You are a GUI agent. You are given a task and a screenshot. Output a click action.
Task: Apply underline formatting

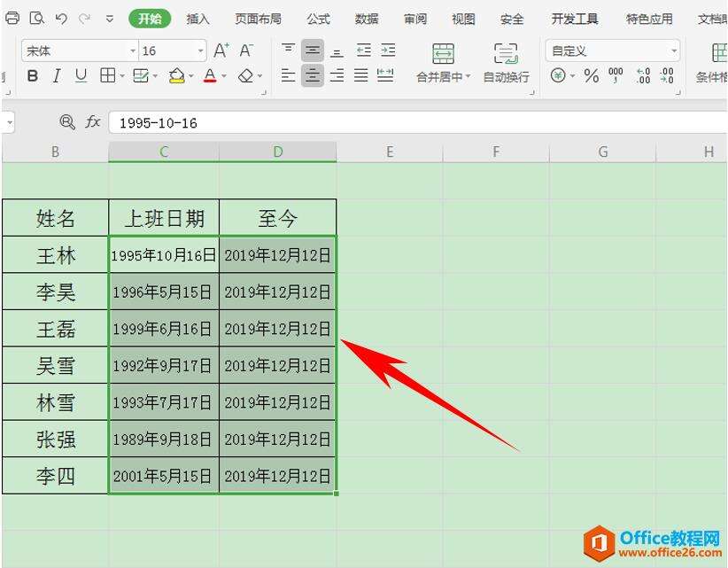[x=81, y=76]
